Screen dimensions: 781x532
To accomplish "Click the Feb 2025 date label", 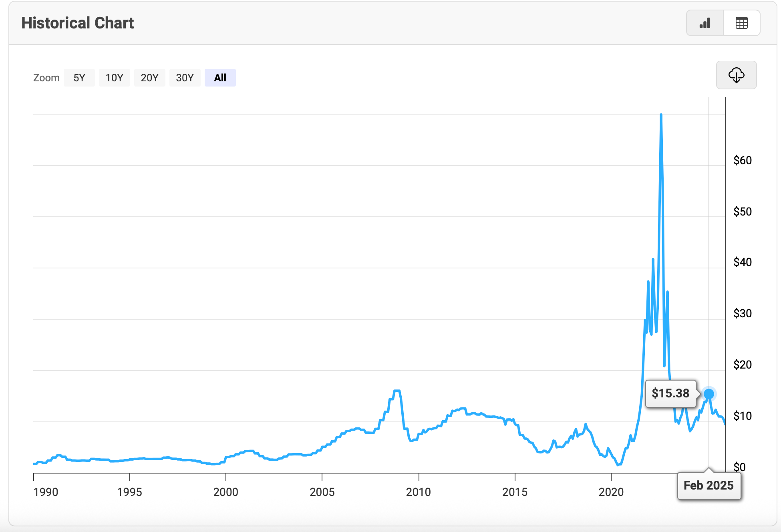I will coord(709,486).
